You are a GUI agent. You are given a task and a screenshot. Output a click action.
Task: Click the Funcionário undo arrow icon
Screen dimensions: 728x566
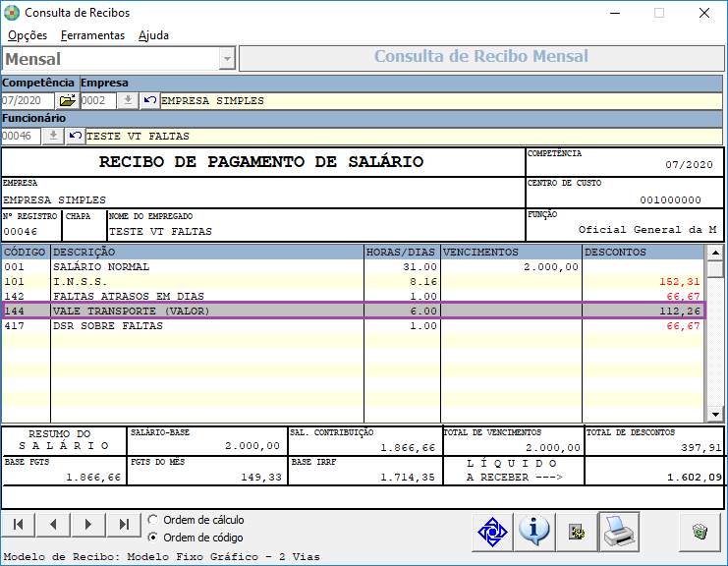coord(76,136)
